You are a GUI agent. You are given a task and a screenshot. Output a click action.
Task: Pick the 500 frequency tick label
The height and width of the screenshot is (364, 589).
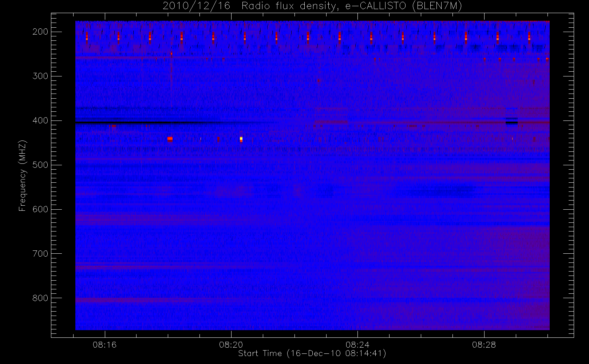point(40,165)
